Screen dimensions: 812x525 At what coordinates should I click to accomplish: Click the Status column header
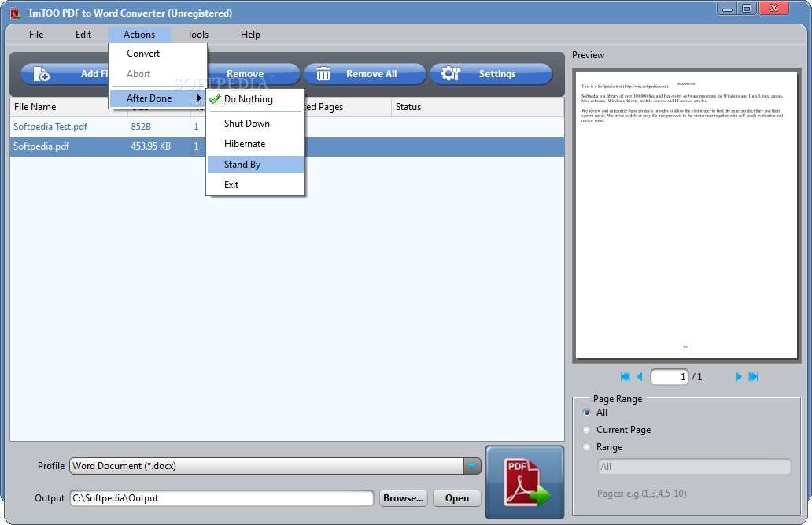(477, 107)
